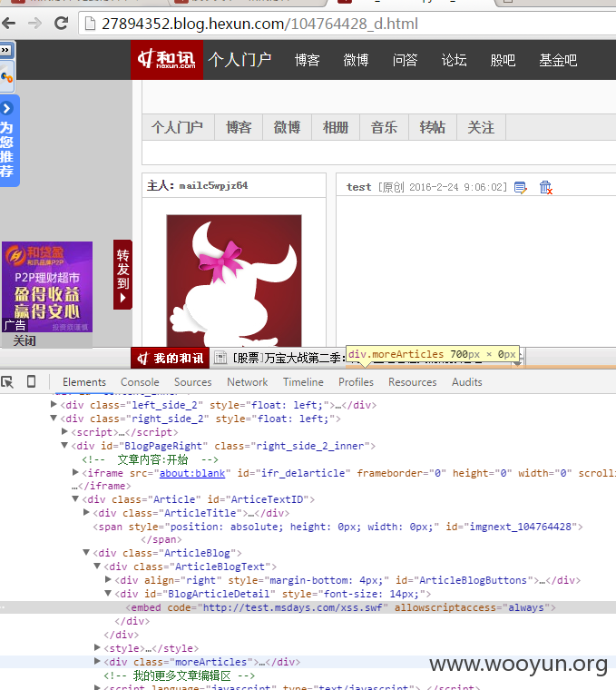Collapse the ArticleBlog div node
The height and width of the screenshot is (690, 616).
[x=86, y=552]
